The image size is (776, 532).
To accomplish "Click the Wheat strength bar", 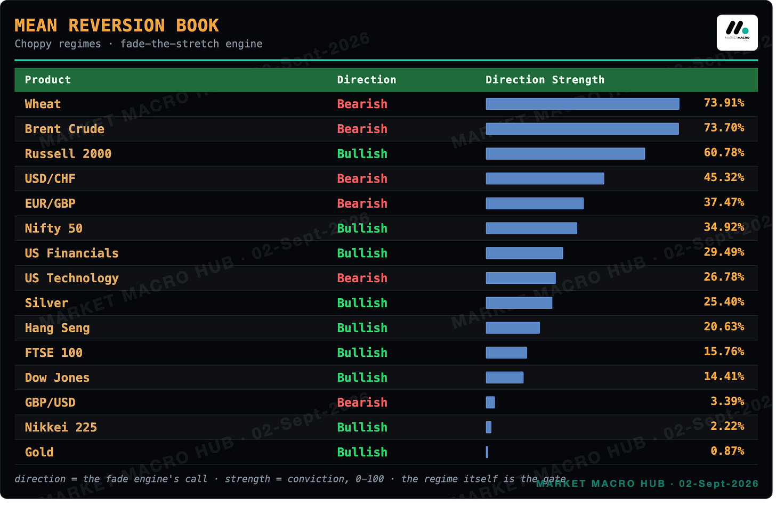I will [583, 104].
